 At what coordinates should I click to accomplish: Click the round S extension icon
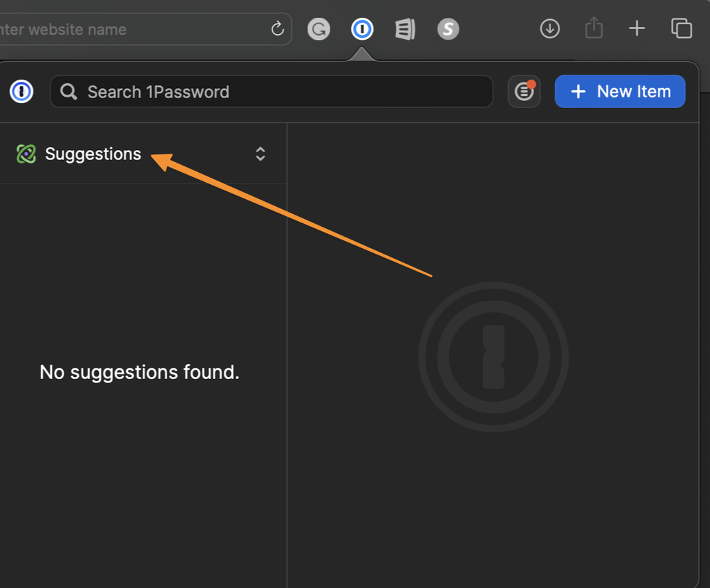(448, 29)
